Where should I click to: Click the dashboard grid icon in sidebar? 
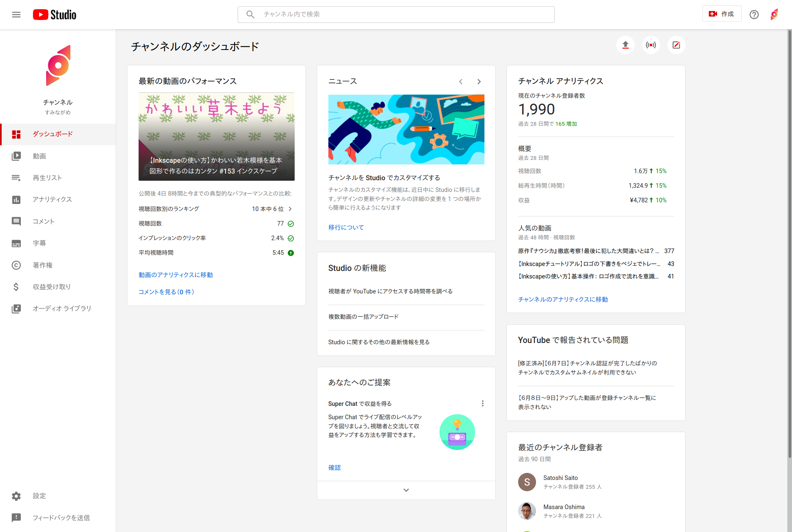(16, 134)
